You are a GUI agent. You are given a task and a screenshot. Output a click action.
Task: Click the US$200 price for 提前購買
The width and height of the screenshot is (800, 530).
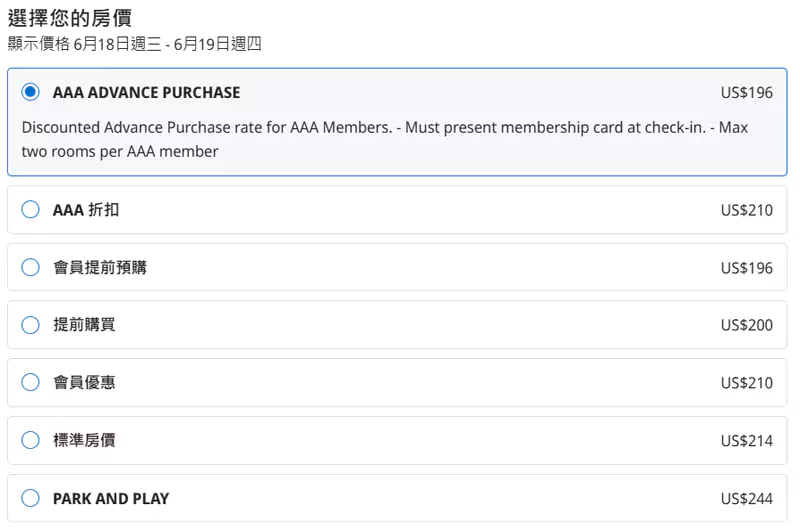(x=746, y=325)
